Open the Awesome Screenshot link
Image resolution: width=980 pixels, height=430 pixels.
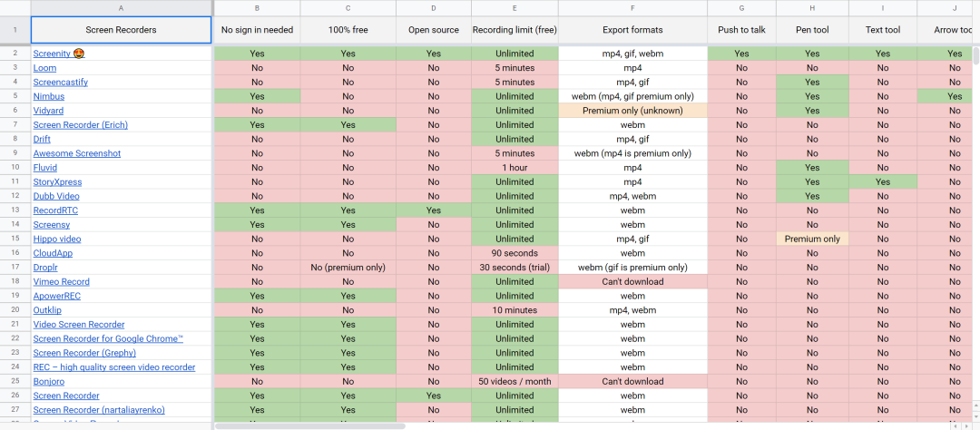click(77, 153)
